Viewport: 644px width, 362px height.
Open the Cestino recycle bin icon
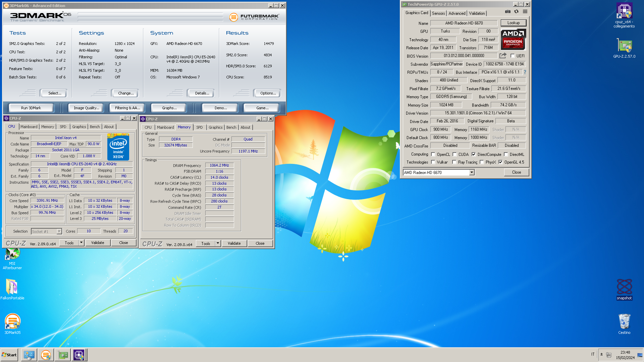(624, 324)
